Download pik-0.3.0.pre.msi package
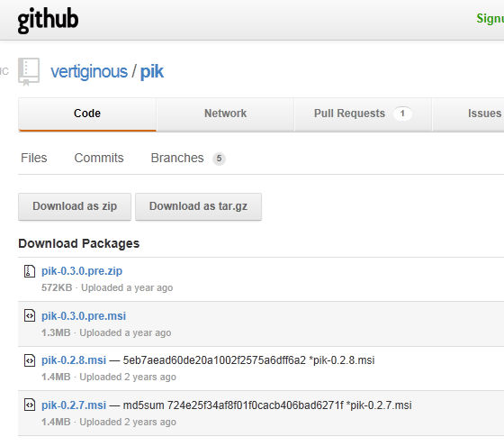The height and width of the screenshot is (446, 504). [84, 315]
